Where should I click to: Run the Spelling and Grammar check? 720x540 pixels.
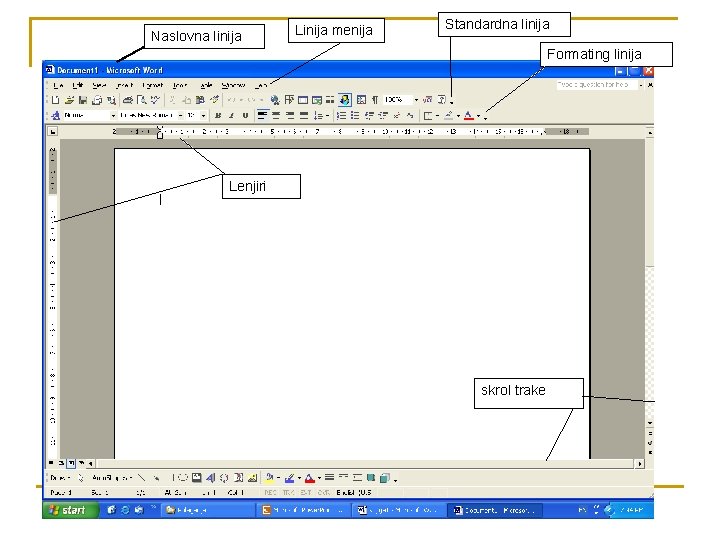[156, 100]
